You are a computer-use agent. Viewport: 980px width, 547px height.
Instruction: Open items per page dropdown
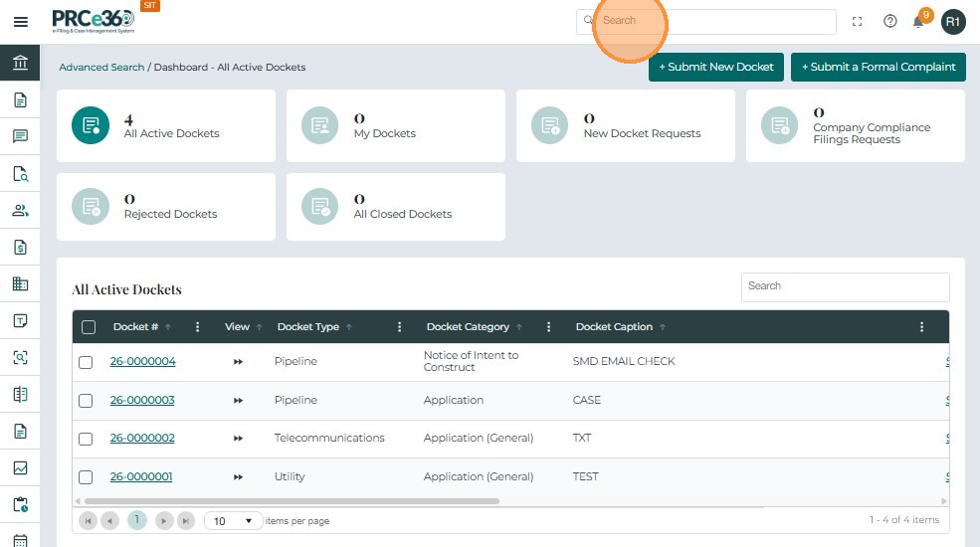234,521
